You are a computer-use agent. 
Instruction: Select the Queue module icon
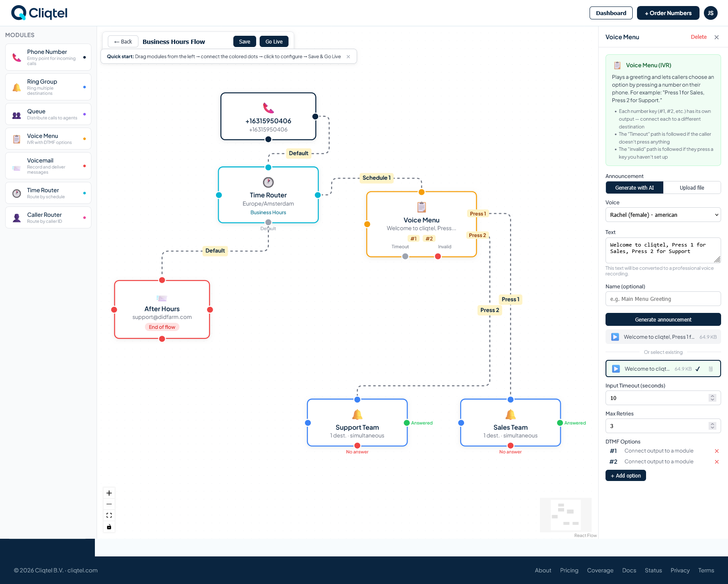coord(16,114)
